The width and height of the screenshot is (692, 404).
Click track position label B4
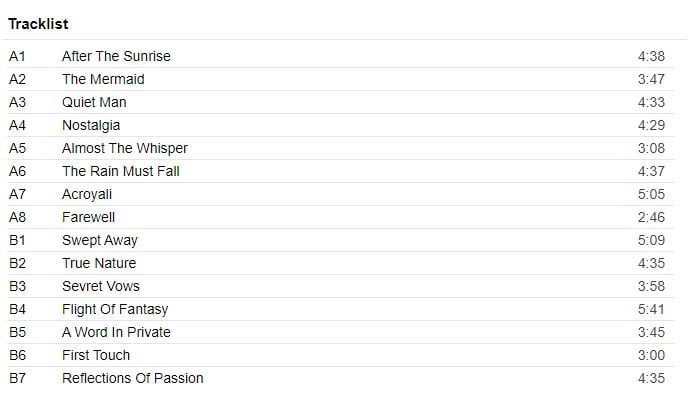(x=17, y=309)
